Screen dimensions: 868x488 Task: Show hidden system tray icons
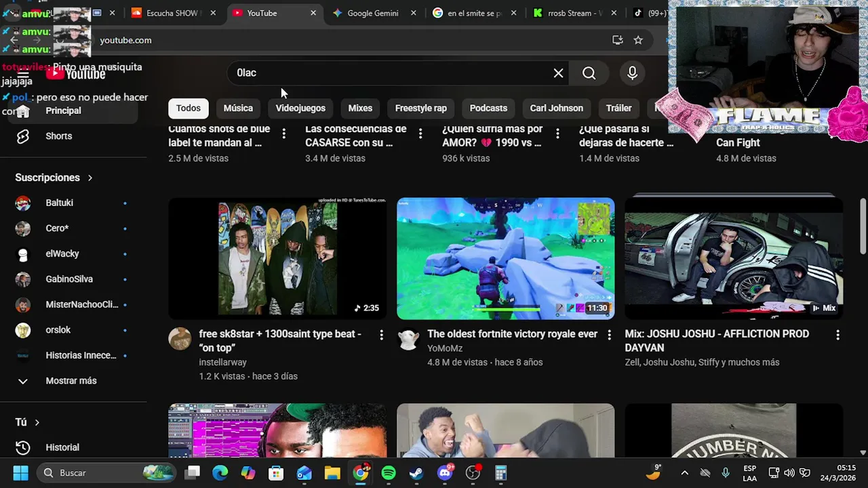pos(684,472)
